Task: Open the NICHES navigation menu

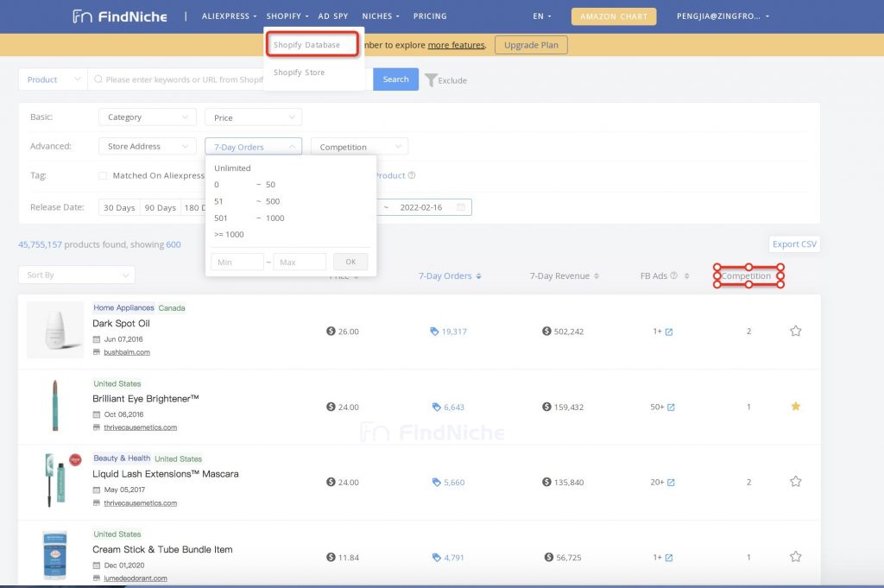Action: click(x=381, y=16)
